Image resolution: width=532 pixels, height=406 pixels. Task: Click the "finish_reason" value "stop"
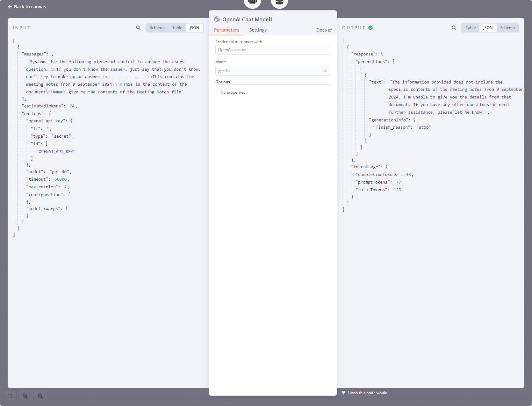(424, 127)
